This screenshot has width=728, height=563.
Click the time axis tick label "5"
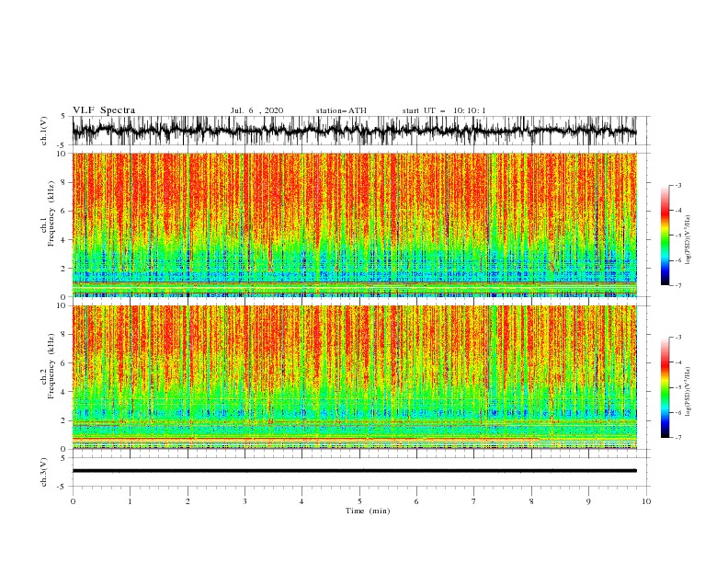(359, 501)
